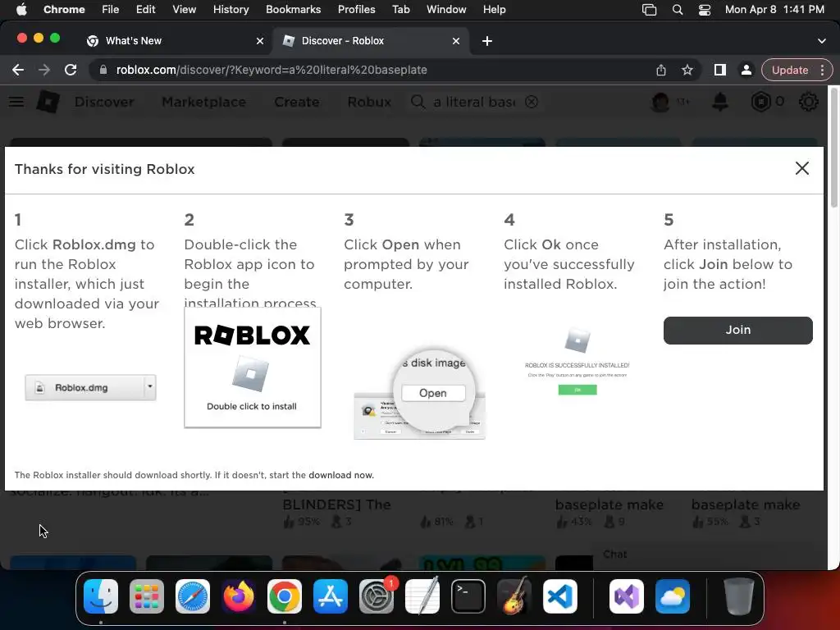Image resolution: width=840 pixels, height=630 pixels.
Task: Open the Marketplace nav link
Action: [203, 102]
